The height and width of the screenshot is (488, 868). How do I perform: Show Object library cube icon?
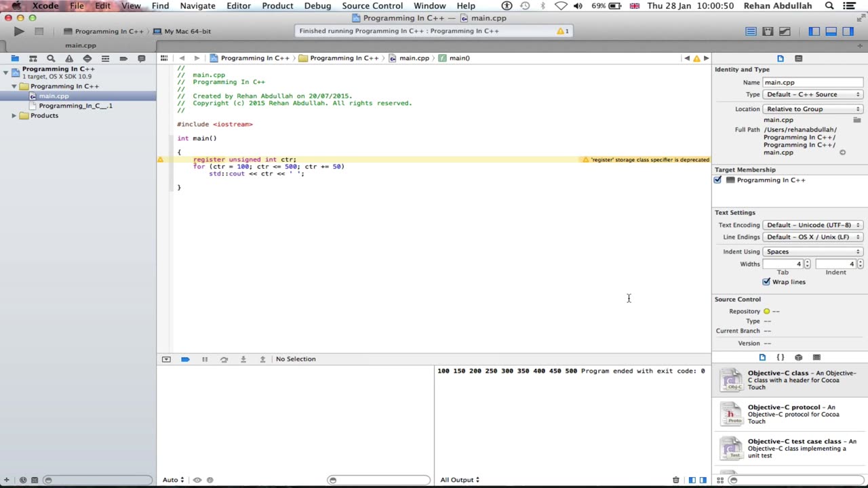coord(798,357)
